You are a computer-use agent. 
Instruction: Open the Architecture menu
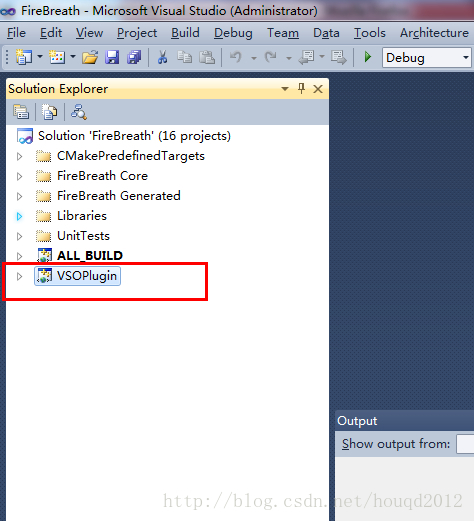(434, 33)
